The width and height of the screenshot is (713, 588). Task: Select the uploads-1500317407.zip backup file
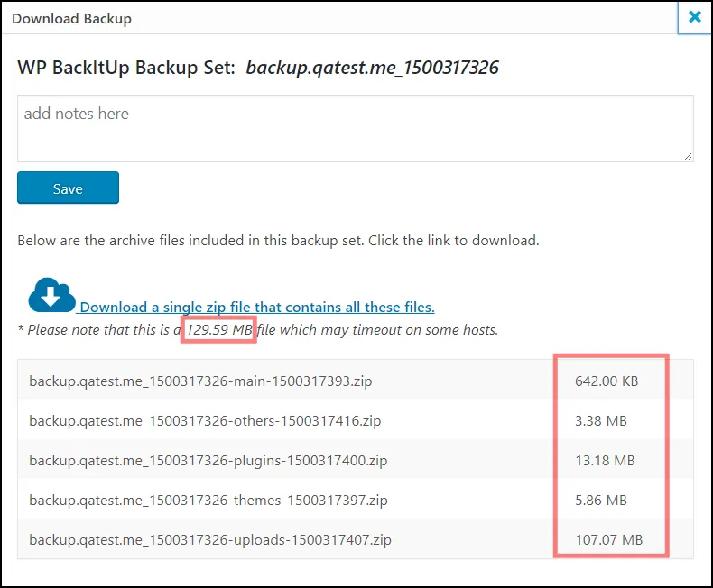pos(210,540)
